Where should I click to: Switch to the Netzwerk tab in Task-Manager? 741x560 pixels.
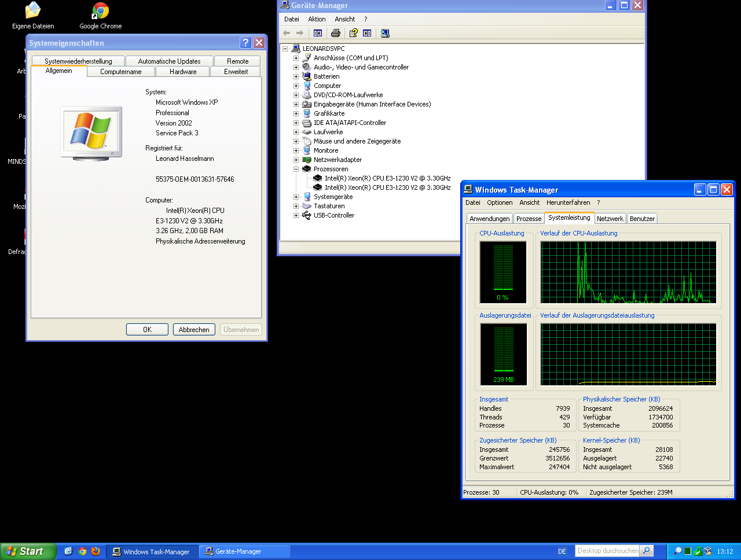click(x=610, y=219)
